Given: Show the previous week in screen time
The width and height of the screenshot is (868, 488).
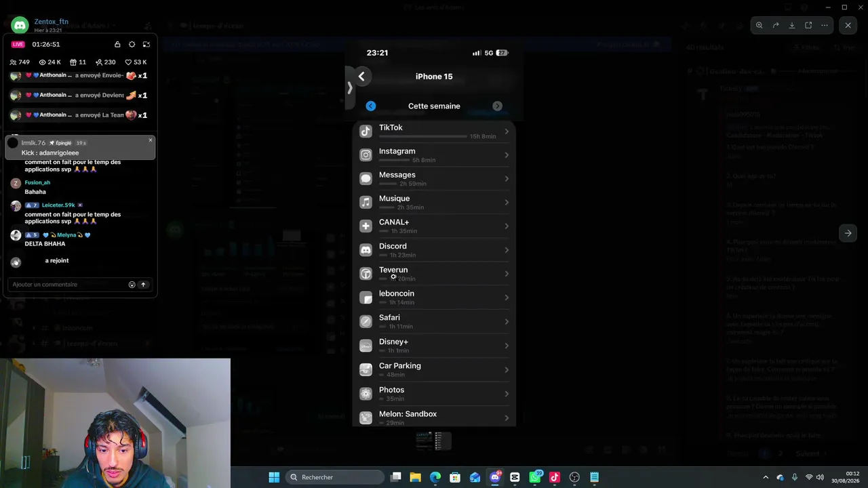Looking at the screenshot, I should pyautogui.click(x=370, y=106).
